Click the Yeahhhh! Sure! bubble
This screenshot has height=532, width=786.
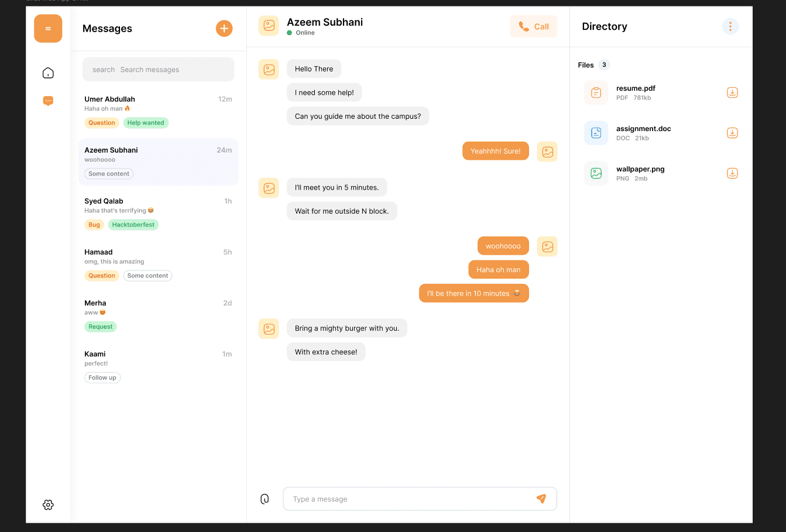coord(495,151)
